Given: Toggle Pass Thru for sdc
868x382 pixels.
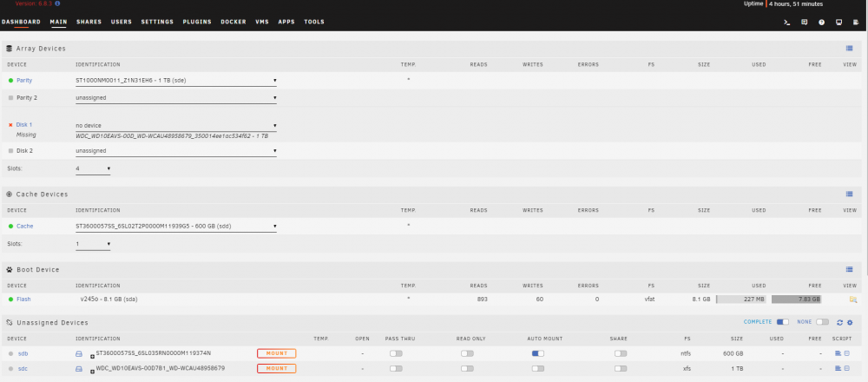Looking at the screenshot, I should point(396,368).
